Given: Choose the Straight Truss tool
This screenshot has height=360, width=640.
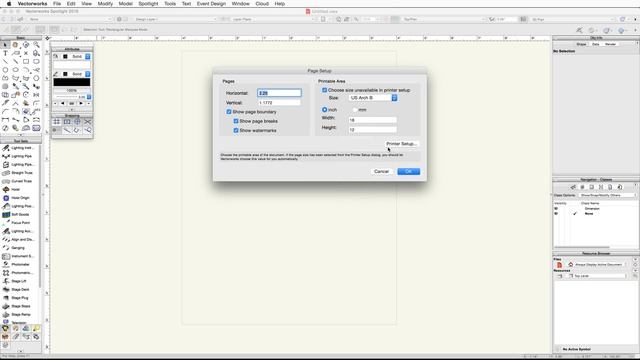Looking at the screenshot, I should coord(18,173).
